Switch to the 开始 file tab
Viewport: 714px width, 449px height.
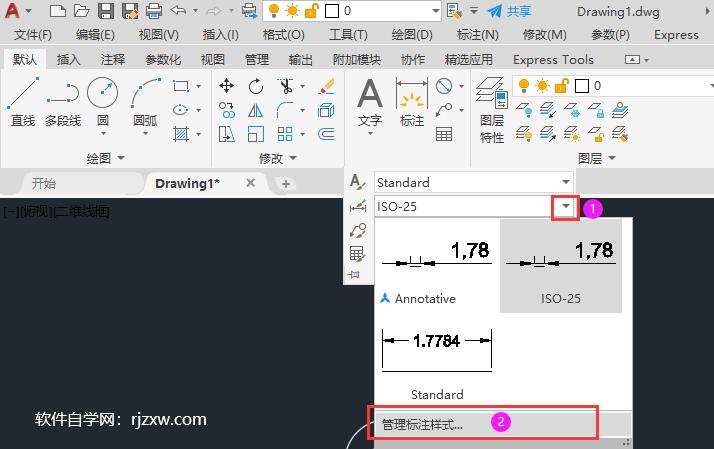pyautogui.click(x=44, y=184)
